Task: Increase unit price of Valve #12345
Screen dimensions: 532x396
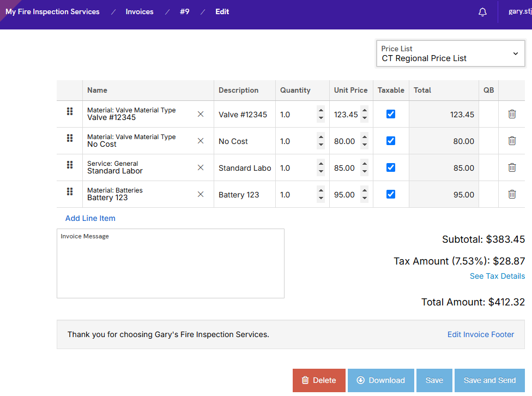Action: point(365,110)
